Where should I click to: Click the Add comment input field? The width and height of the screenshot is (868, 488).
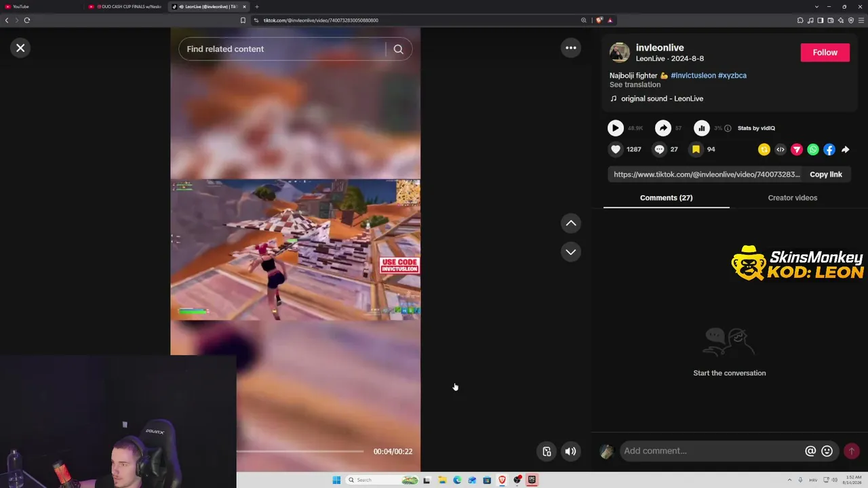[x=712, y=451]
